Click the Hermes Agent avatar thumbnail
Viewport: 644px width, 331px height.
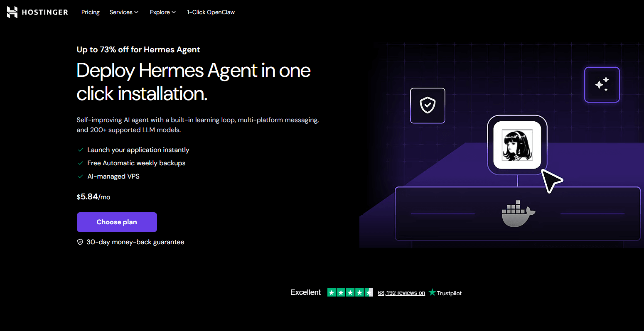coord(517,145)
